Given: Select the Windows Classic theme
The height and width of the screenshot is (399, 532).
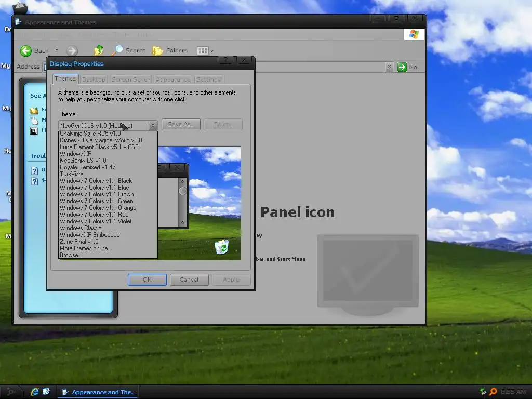Looking at the screenshot, I should [108, 228].
